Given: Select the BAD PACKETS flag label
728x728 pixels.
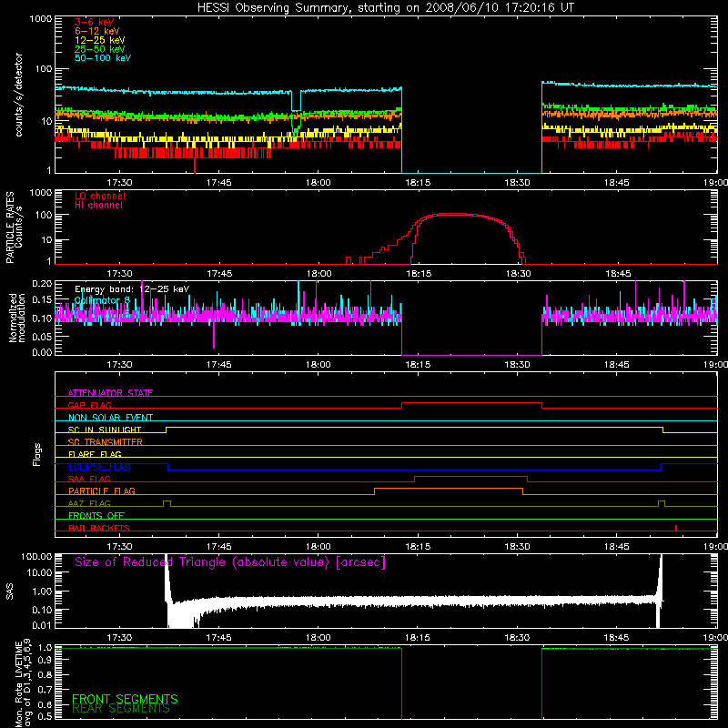Looking at the screenshot, I should pos(99,528).
